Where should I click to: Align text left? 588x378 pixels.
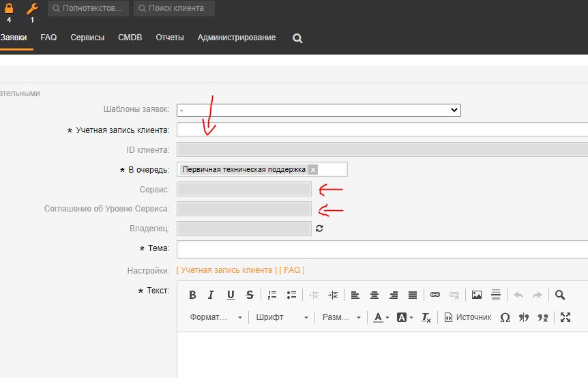pyautogui.click(x=355, y=295)
